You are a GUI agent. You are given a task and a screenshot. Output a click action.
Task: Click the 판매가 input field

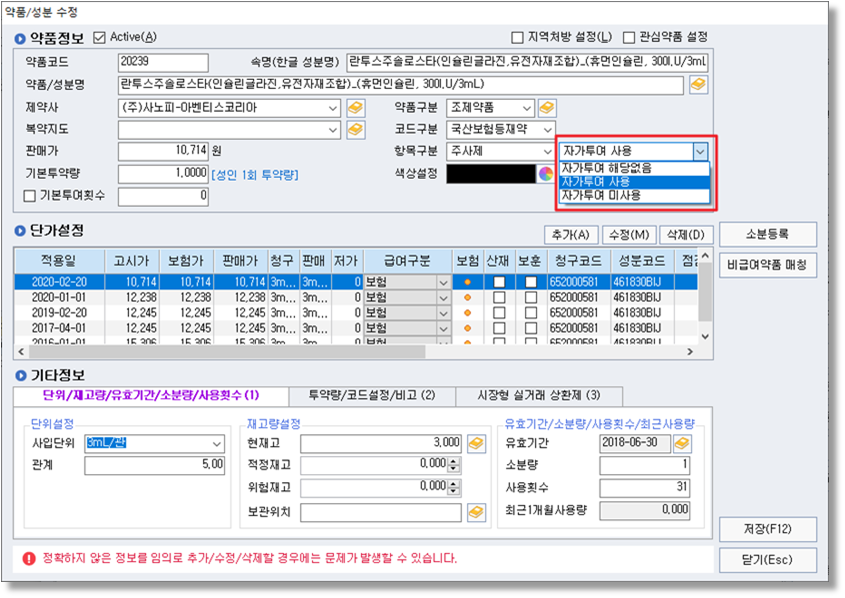(163, 152)
